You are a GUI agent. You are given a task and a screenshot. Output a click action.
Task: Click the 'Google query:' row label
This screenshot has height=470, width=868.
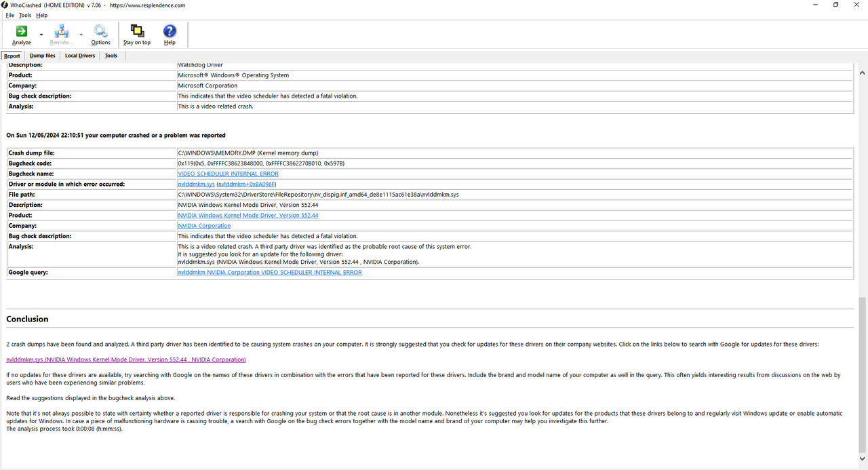tap(28, 272)
